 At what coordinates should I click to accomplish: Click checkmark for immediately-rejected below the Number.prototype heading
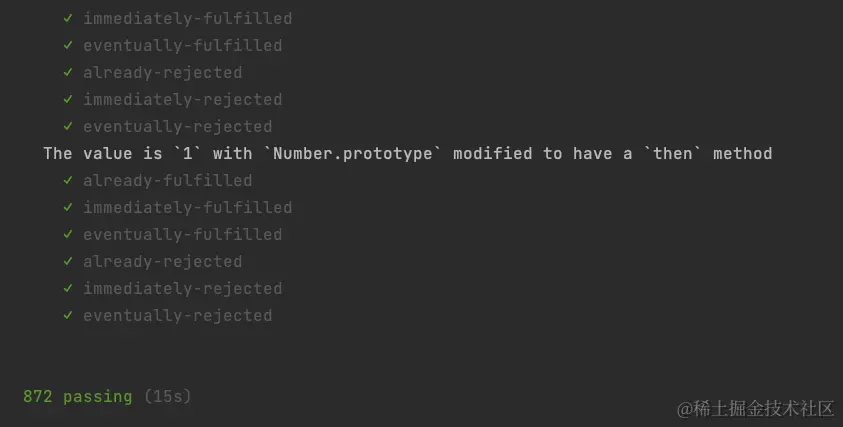(x=68, y=289)
